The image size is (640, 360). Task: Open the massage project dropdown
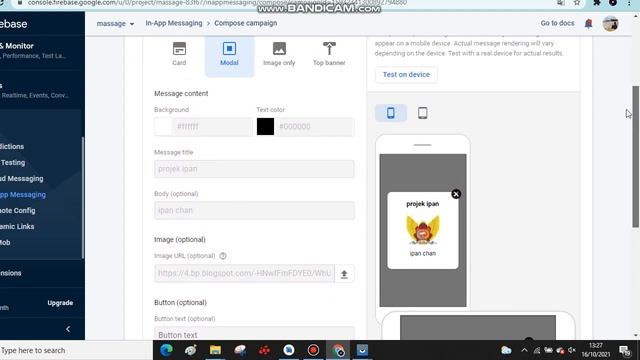click(x=115, y=24)
